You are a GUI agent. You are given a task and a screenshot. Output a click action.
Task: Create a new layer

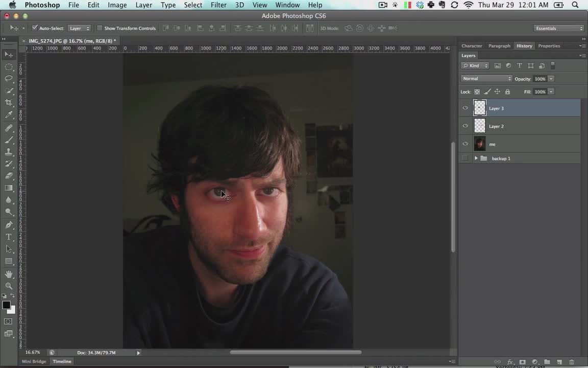(559, 362)
